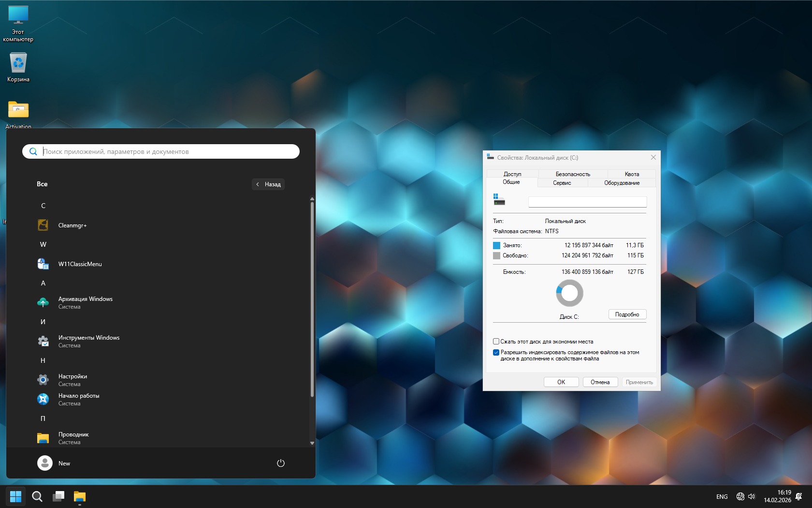This screenshot has width=812, height=508.
Task: Switch to the Безопасность tab
Action: [x=573, y=174]
